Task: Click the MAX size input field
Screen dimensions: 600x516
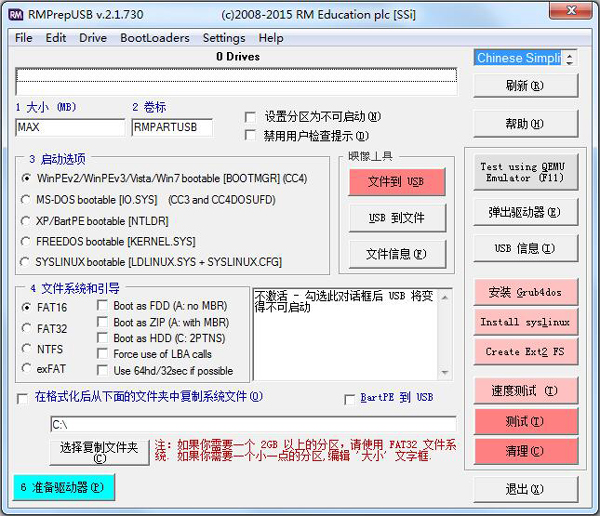Action: click(x=70, y=127)
